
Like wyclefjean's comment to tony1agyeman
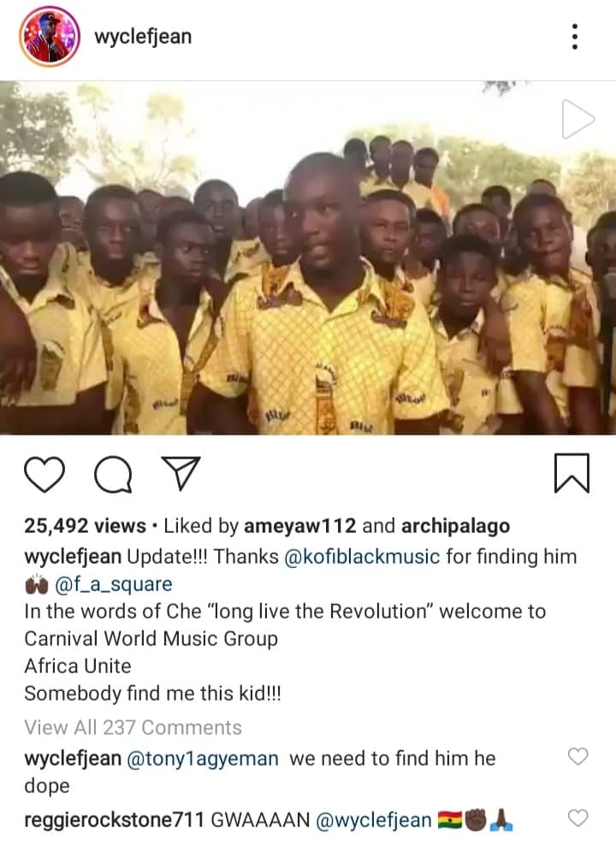577,756
